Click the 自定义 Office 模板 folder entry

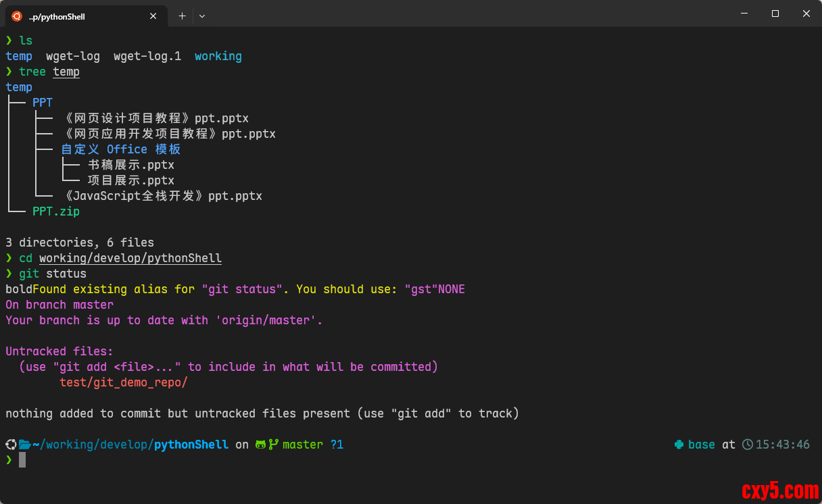[x=120, y=149]
